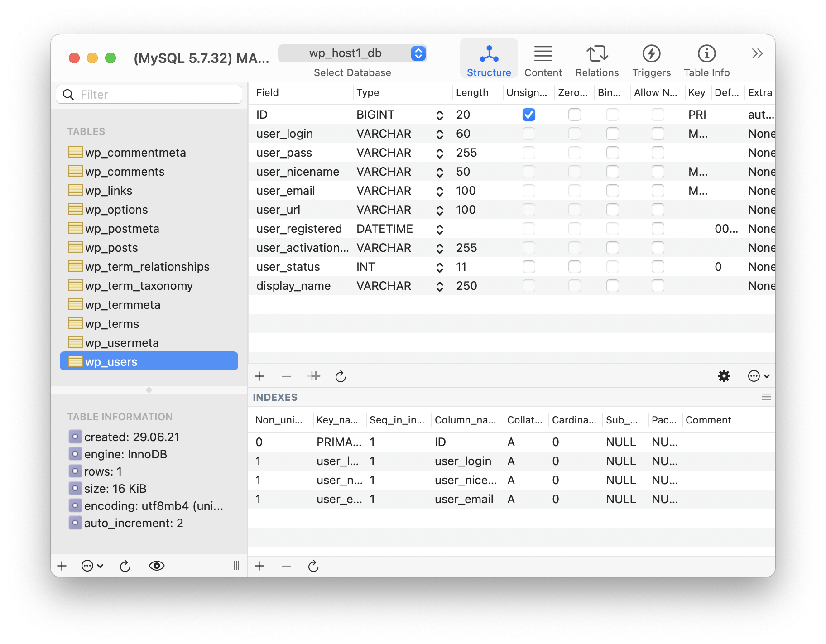Preview table rows with the eye icon

[157, 566]
